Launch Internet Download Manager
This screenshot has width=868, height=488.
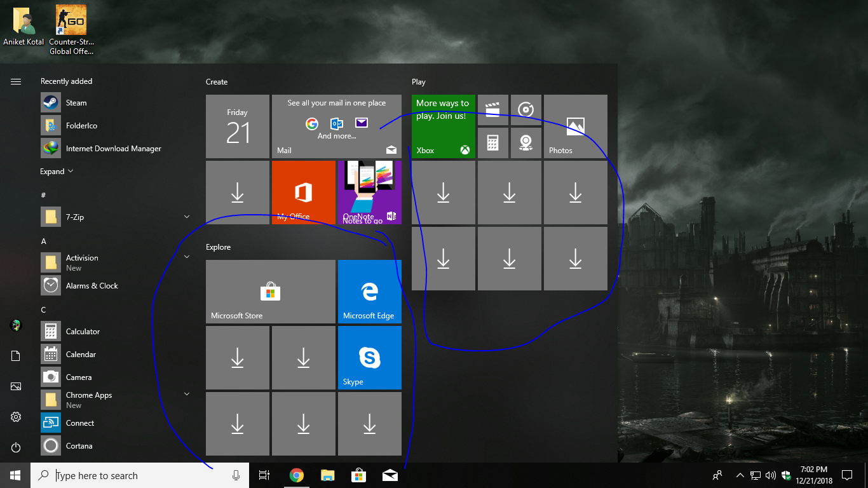114,149
